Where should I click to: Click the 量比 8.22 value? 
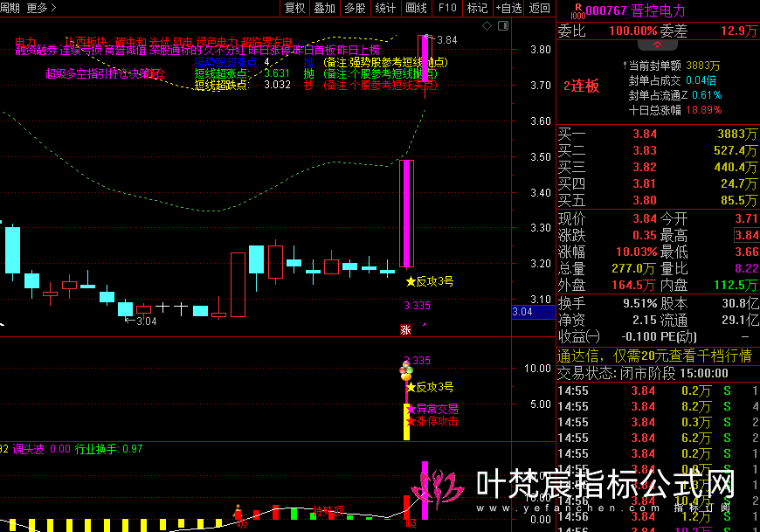[x=746, y=268]
